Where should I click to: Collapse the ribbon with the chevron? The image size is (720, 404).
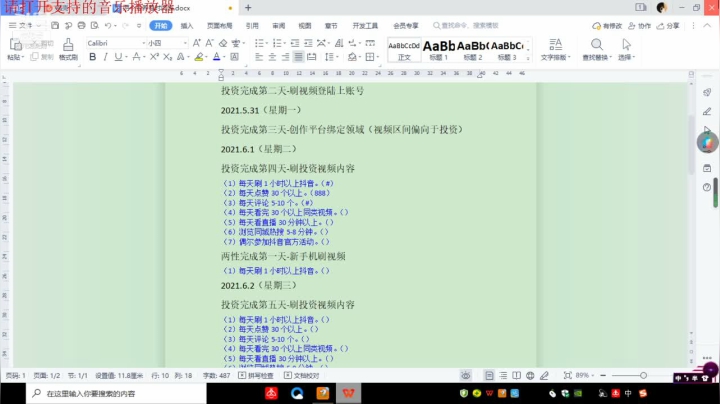coord(707,26)
